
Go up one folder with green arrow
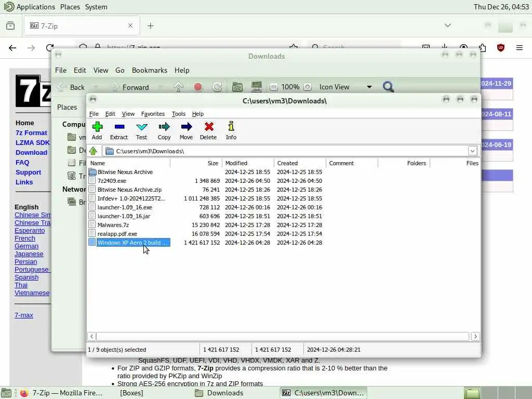pos(93,151)
